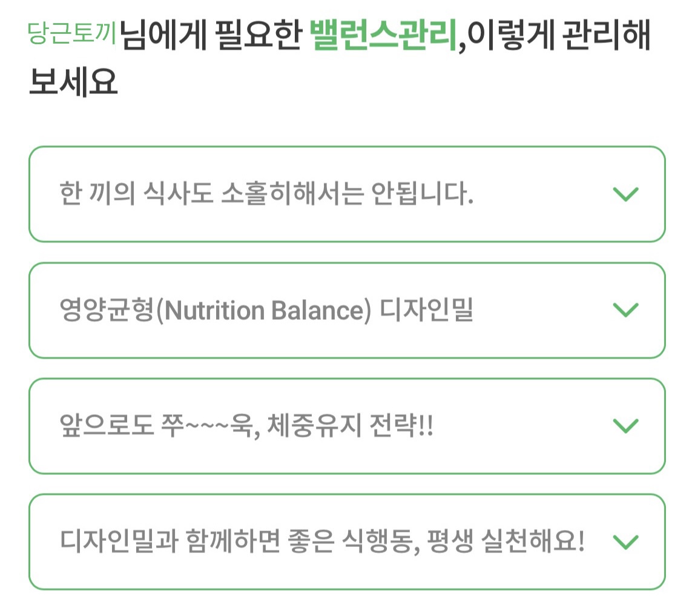
Task: Tap the '소홀히해서는 안됩니다.' text
Action: [x=348, y=193]
